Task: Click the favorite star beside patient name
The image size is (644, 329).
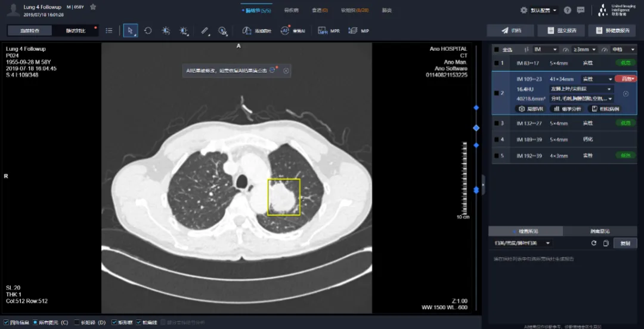Action: point(93,7)
